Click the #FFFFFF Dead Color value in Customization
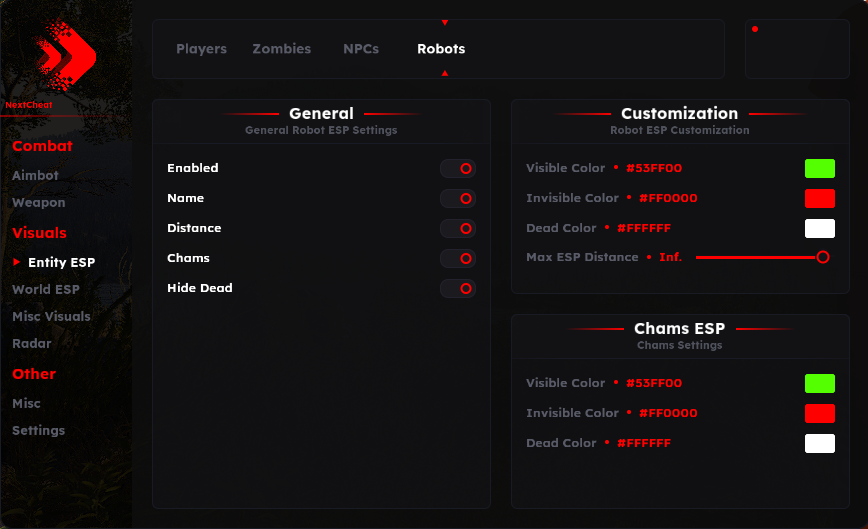The width and height of the screenshot is (868, 529). (644, 228)
